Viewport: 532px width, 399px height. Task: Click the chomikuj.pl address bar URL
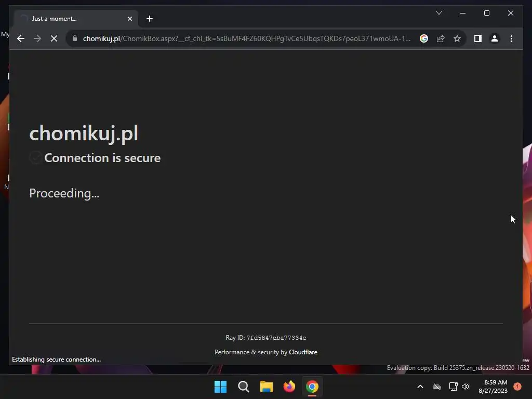[x=247, y=38]
